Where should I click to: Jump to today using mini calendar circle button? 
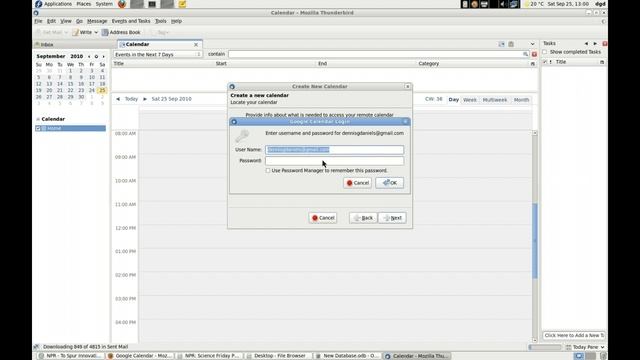(x=96, y=56)
